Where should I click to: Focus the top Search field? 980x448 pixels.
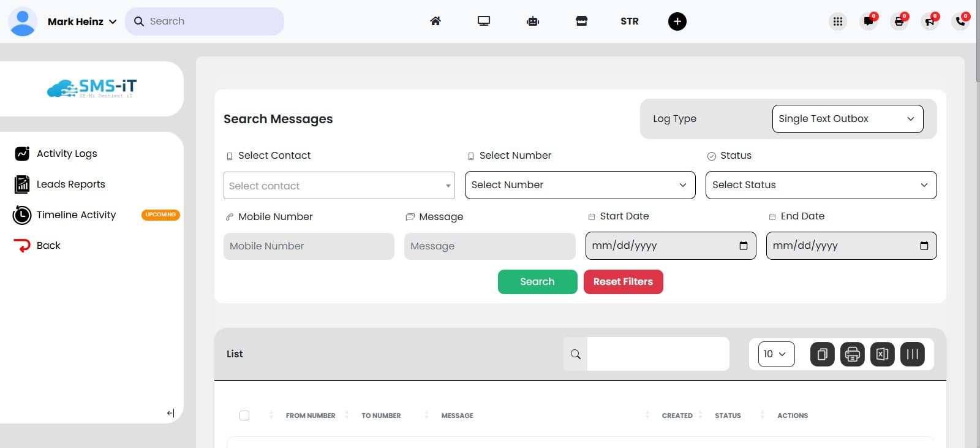pyautogui.click(x=205, y=21)
